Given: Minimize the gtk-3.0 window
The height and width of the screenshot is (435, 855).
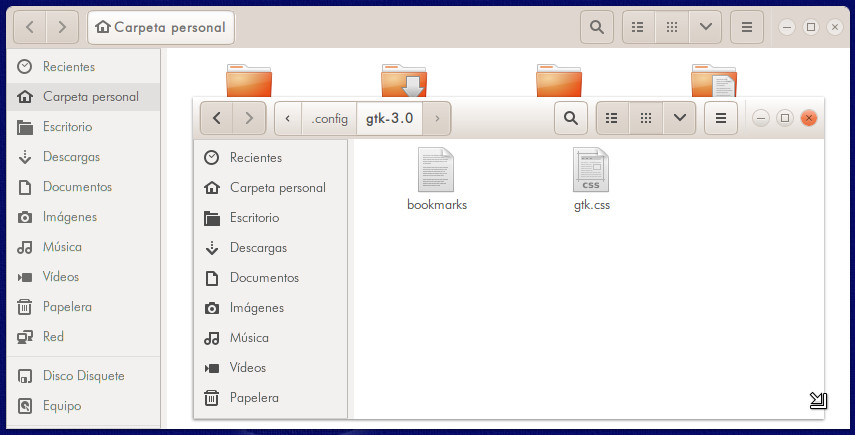Looking at the screenshot, I should [x=761, y=118].
